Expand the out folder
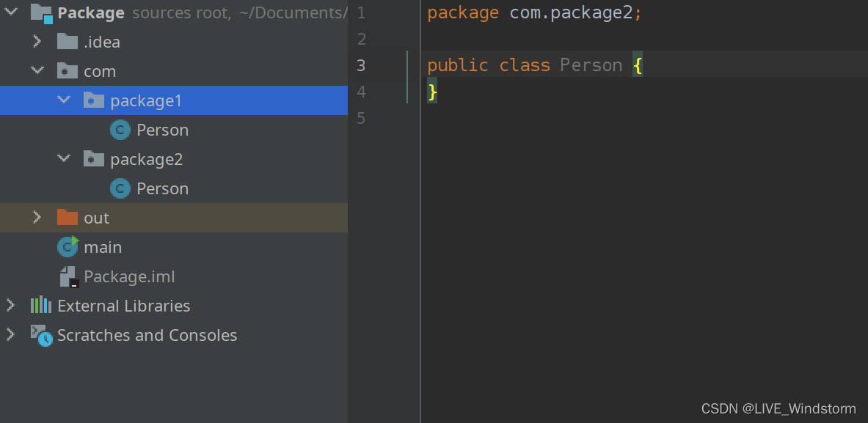Viewport: 868px width, 423px height. (37, 218)
